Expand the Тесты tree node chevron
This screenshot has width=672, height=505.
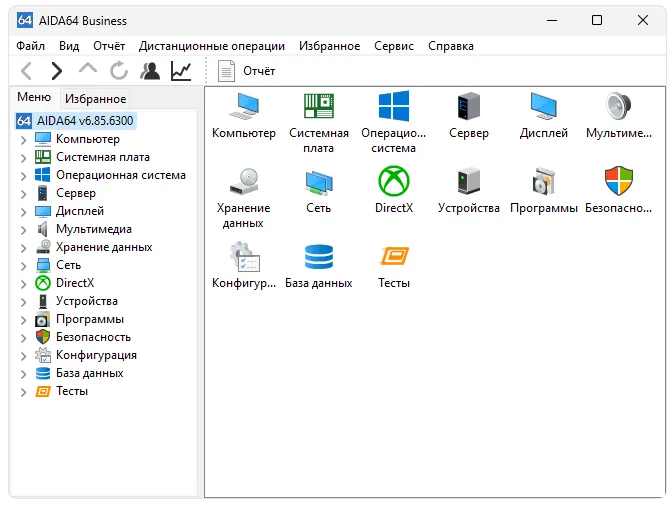point(24,391)
